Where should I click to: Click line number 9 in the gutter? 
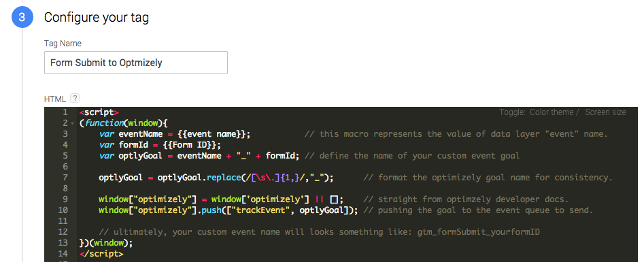click(65, 199)
